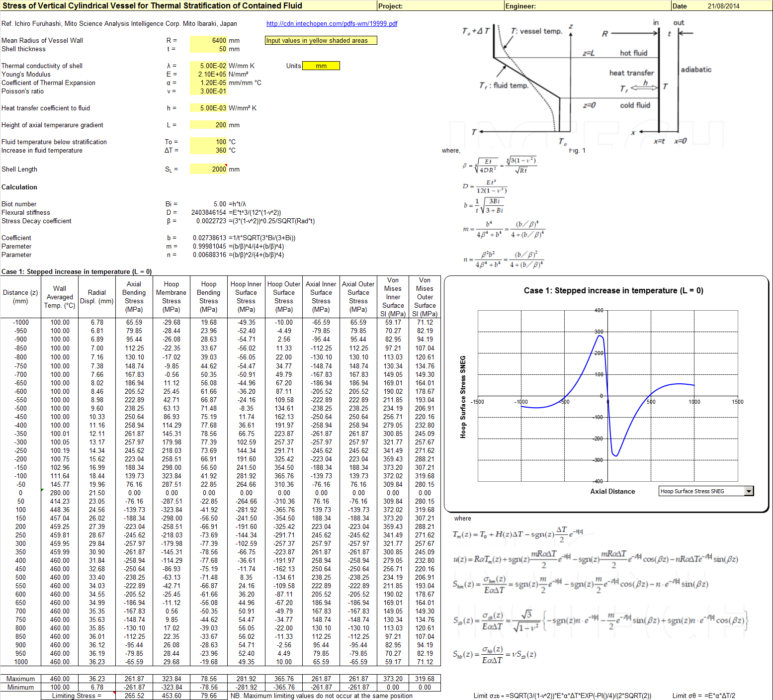Select heat transfer coefficient value 5.00E-03
Viewport: 773px width, 700px height.
point(208,108)
